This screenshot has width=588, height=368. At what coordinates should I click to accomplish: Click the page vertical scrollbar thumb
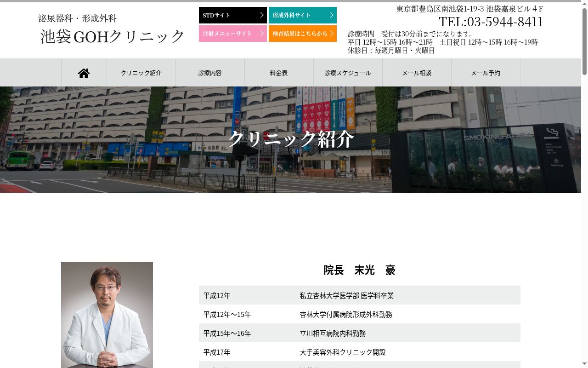pos(584,41)
